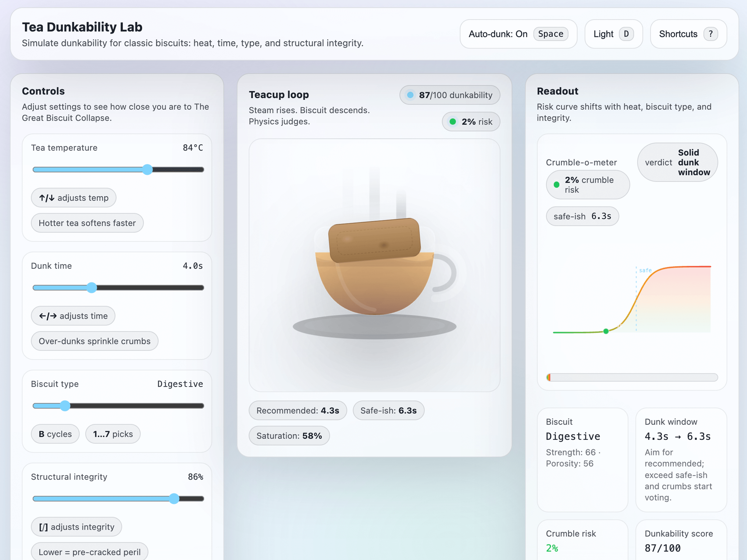Screen dimensions: 747x560
Task: Open the Shortcuts help button
Action: (x=688, y=34)
